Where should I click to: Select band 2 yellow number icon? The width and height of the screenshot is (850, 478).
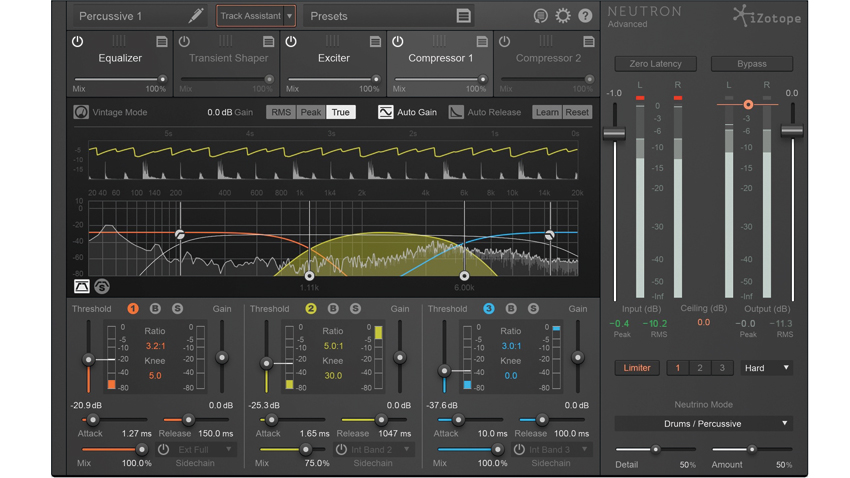pyautogui.click(x=311, y=308)
